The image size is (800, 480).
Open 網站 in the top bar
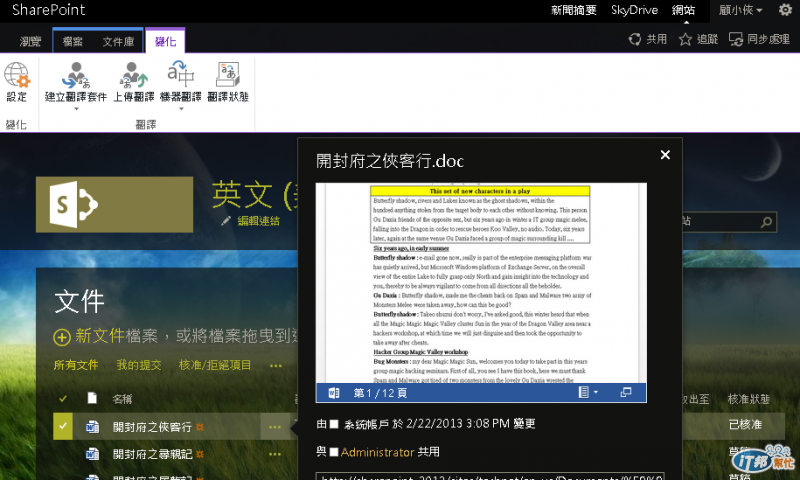[x=683, y=10]
